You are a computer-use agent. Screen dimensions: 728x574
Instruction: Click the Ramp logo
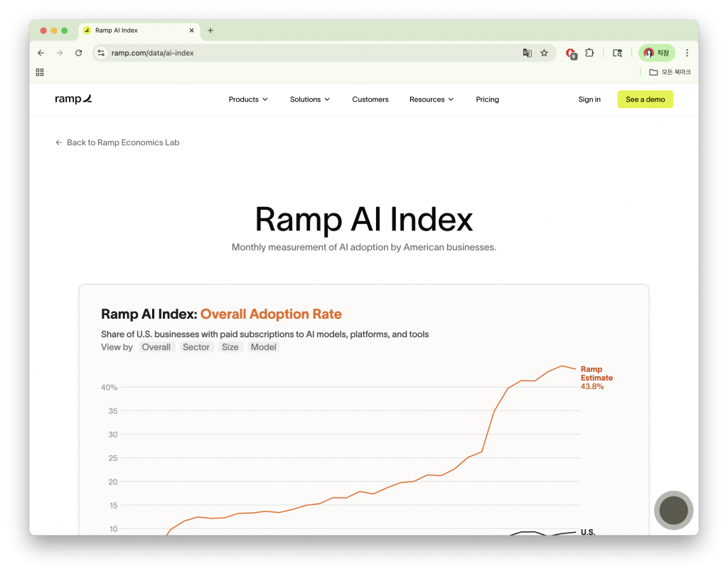click(73, 99)
